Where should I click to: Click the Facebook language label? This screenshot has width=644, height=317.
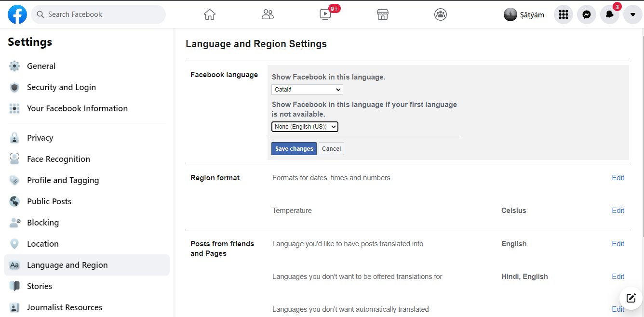(224, 75)
